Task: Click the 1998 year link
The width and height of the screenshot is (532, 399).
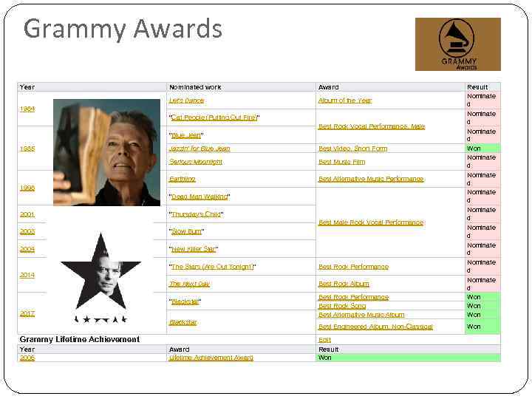Action: (27, 188)
